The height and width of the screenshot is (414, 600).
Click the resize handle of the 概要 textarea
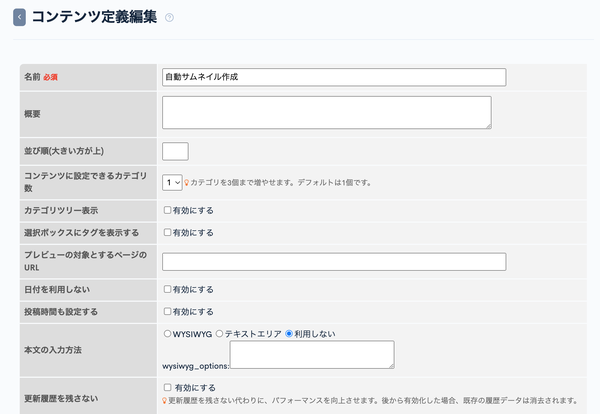tap(489, 126)
